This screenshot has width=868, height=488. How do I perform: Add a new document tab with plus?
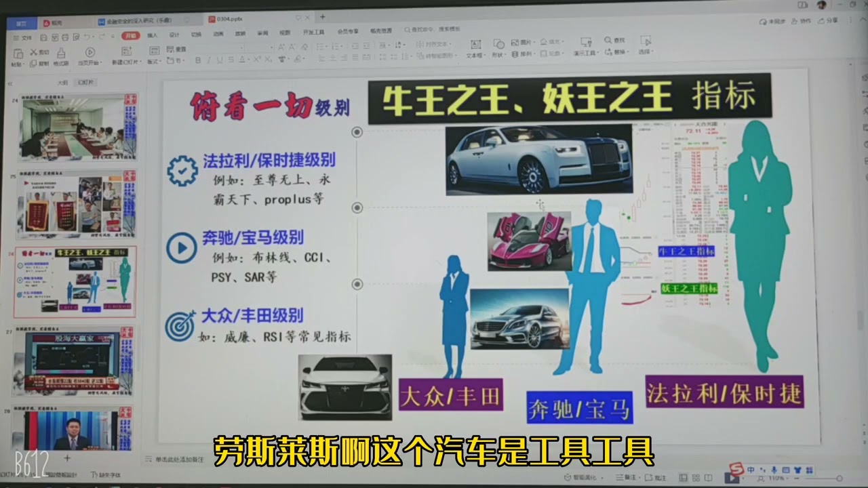click(322, 17)
